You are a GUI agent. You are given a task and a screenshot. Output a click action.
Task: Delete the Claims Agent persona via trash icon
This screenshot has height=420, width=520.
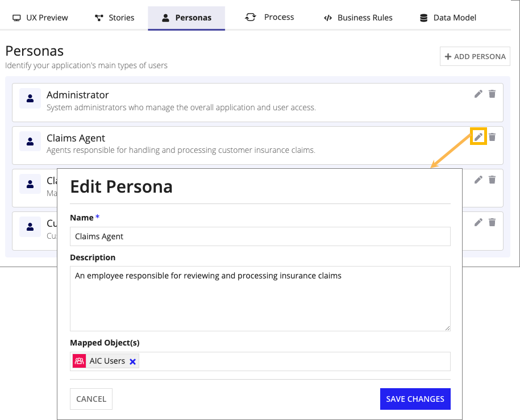click(x=492, y=136)
